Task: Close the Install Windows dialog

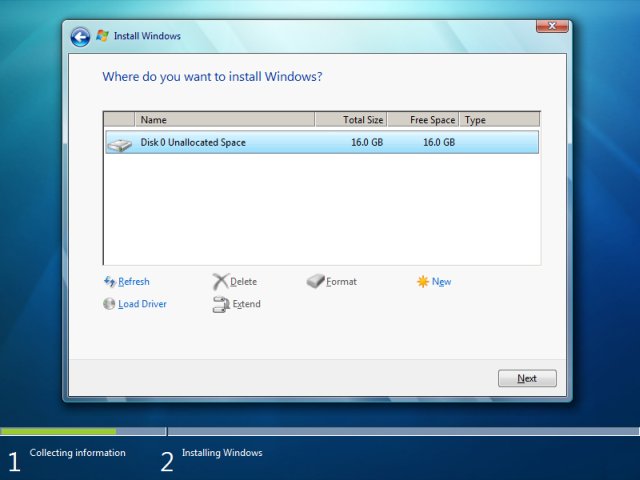Action: pyautogui.click(x=552, y=26)
